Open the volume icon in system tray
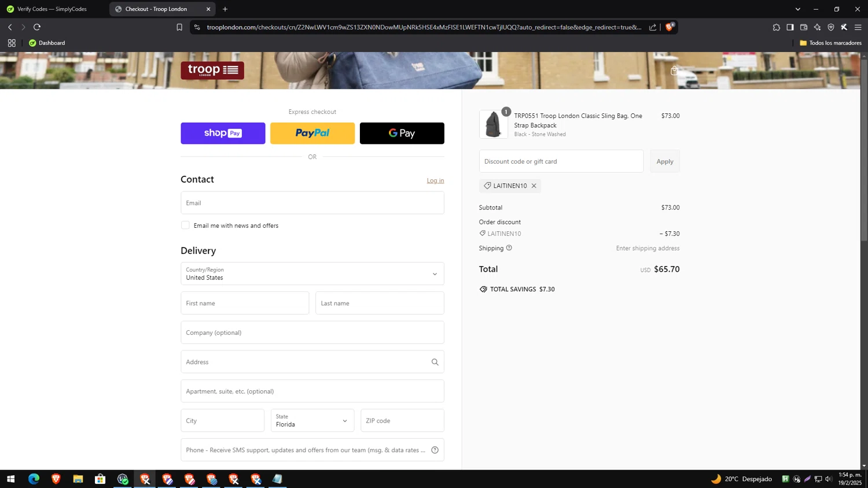The width and height of the screenshot is (868, 488). (x=829, y=479)
